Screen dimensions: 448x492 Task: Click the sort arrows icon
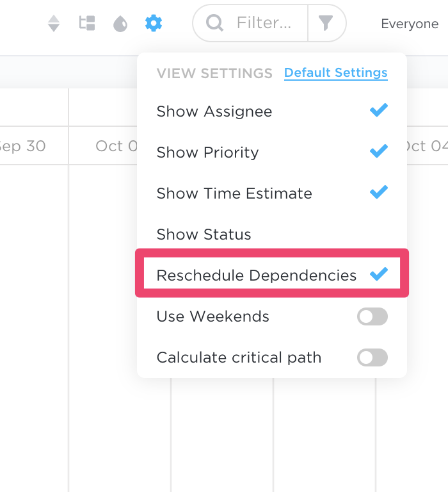(x=54, y=23)
